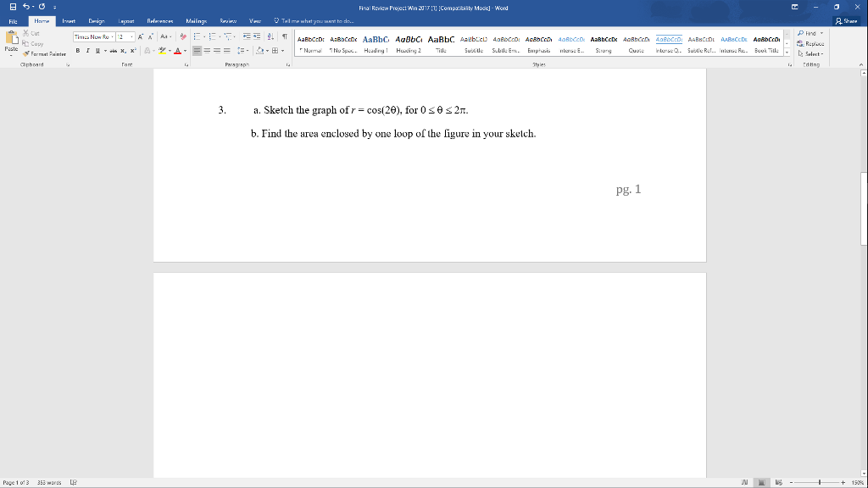Switch to the Mailings ribbon tab

pos(194,21)
